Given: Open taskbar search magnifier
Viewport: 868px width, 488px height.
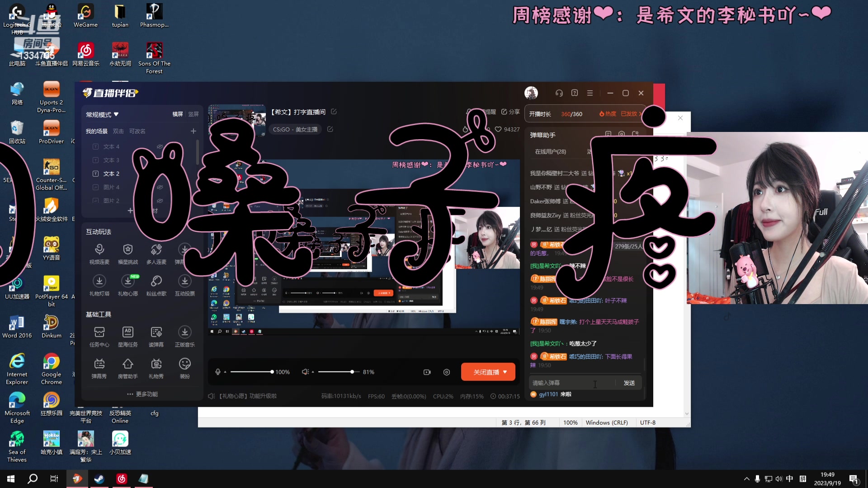Looking at the screenshot, I should 33,479.
